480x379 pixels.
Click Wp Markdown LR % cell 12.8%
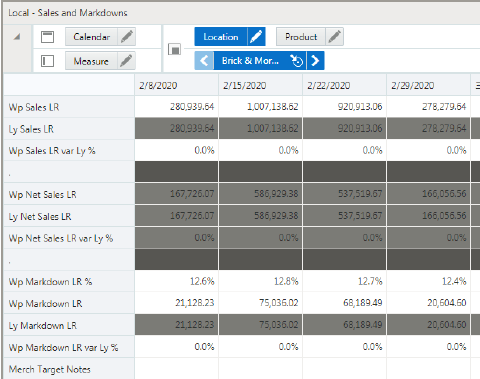(x=261, y=281)
